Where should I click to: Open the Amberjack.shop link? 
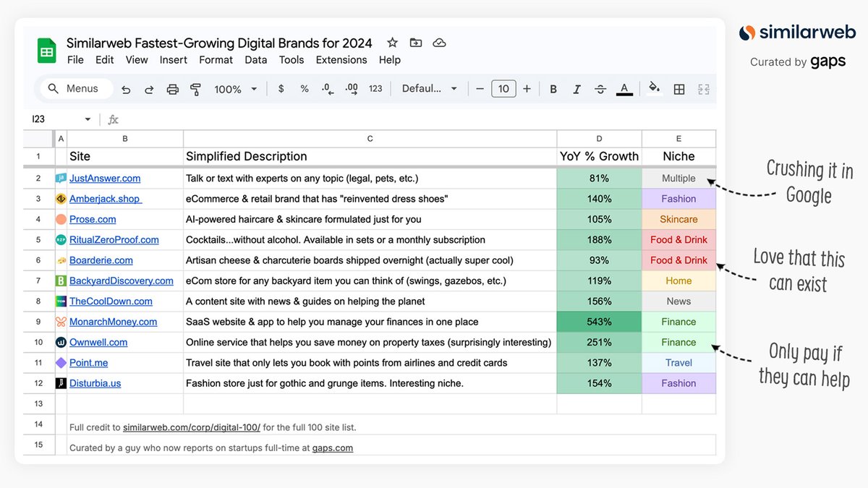pyautogui.click(x=106, y=199)
